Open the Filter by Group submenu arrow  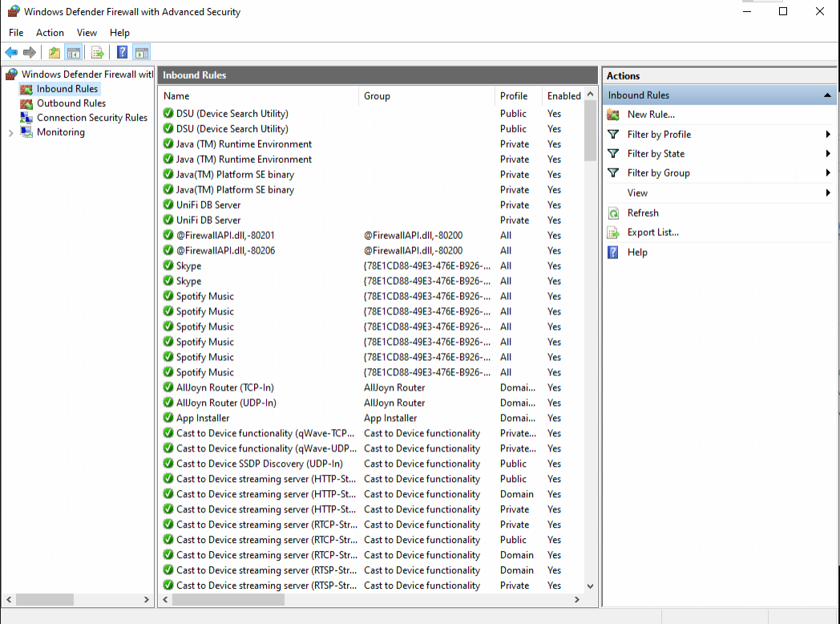828,173
